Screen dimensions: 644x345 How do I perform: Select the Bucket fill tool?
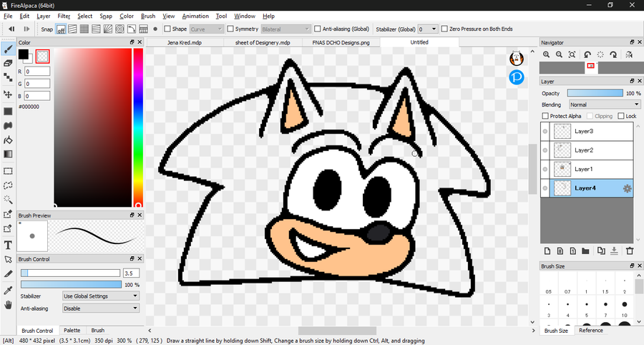8,140
